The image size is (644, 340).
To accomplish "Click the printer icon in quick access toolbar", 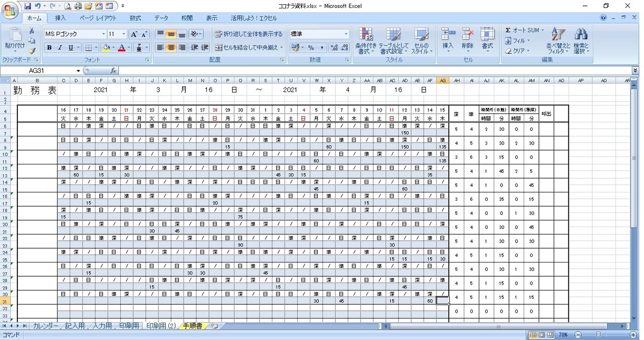I will 78,6.
